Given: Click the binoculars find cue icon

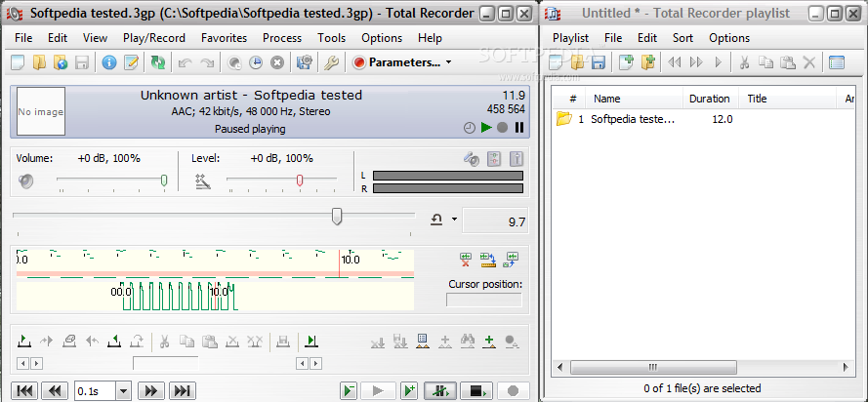Looking at the screenshot, I should [x=468, y=342].
